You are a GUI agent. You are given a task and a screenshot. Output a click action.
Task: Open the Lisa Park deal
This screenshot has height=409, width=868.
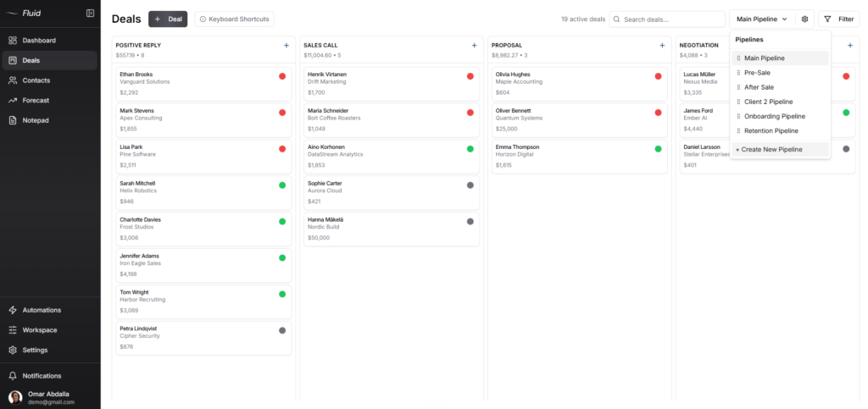(x=203, y=157)
